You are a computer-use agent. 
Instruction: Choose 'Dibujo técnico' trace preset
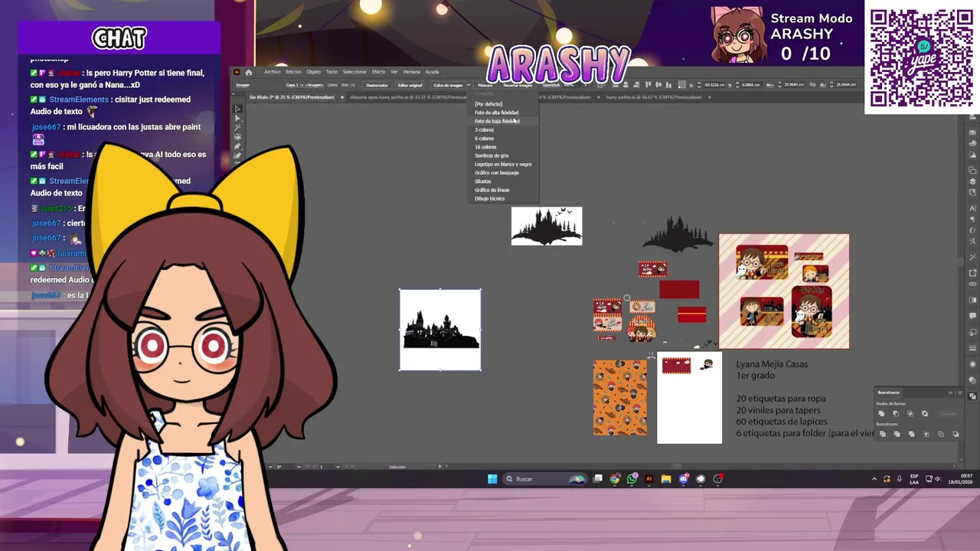click(x=489, y=198)
